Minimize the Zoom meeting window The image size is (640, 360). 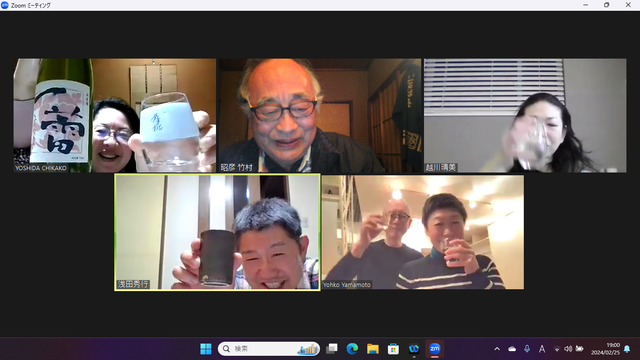click(x=586, y=5)
